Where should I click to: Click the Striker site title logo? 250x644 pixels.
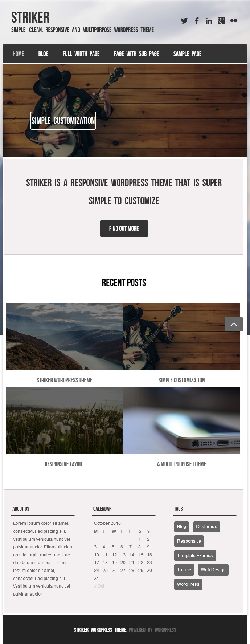(x=30, y=17)
